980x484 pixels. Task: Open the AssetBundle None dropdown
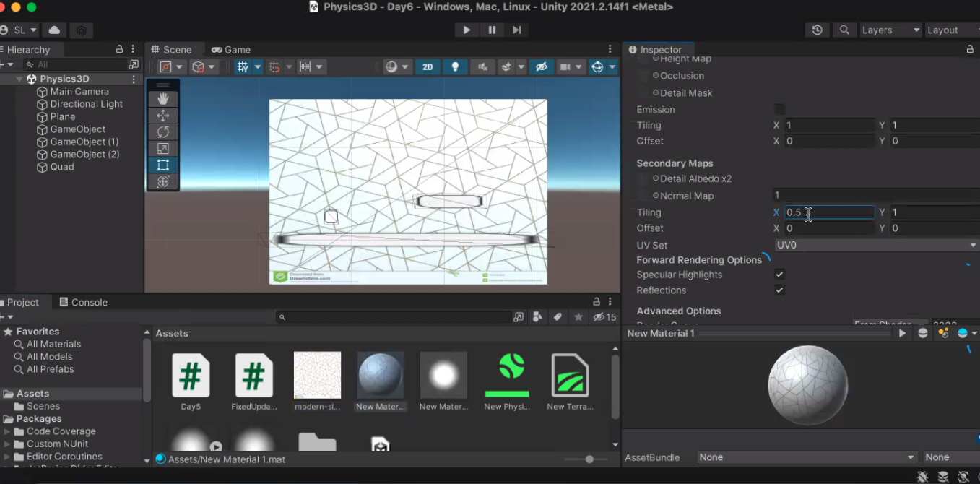(807, 457)
